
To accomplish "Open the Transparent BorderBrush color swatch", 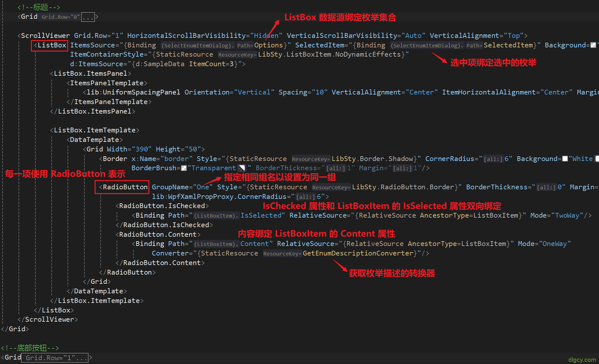I will [x=184, y=168].
